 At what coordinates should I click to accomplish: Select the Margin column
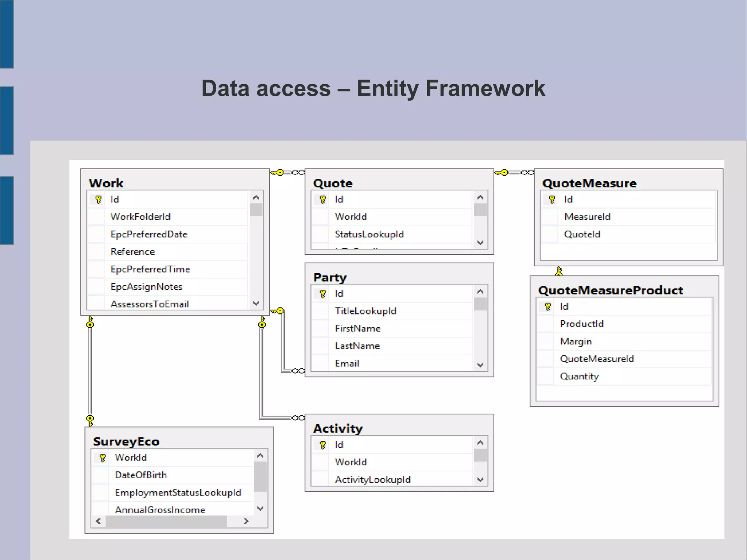624,341
